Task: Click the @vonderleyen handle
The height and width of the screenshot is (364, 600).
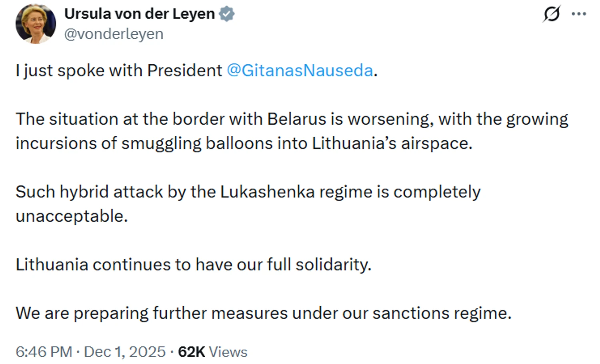Action: click(114, 34)
